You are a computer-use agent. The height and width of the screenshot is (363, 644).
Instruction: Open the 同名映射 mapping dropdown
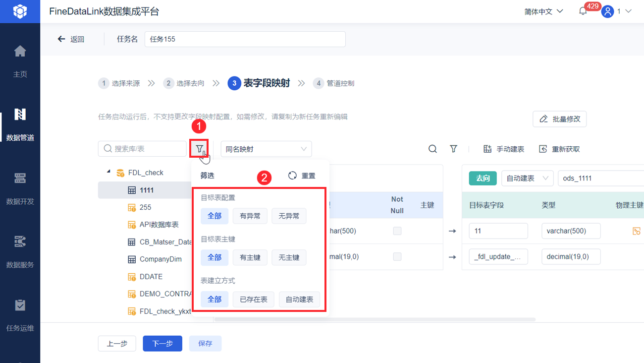tap(266, 149)
